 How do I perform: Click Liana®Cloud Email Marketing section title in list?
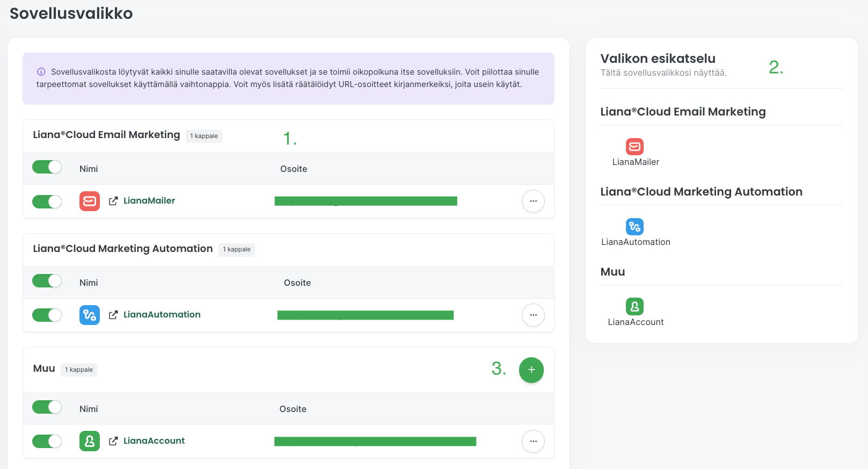106,135
